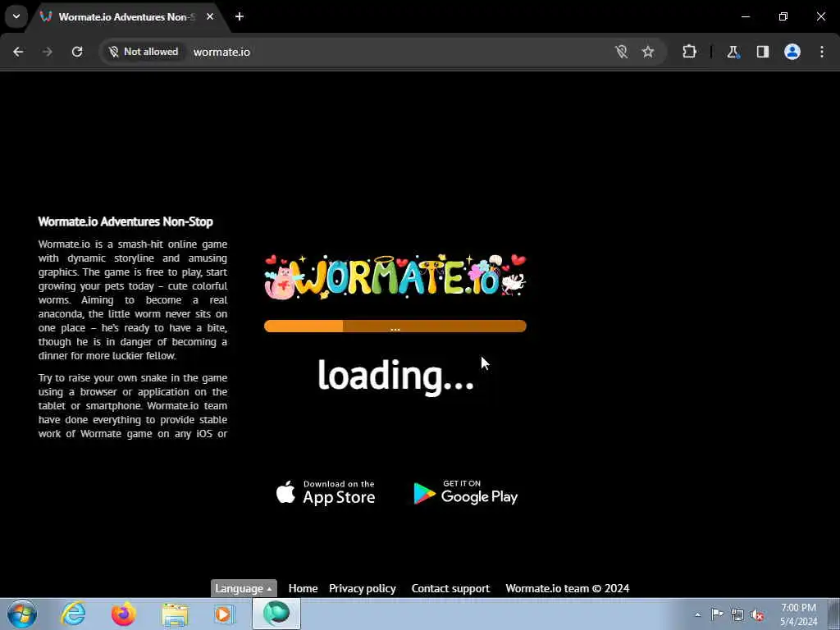840x630 pixels.
Task: Launch Internet Explorer from the taskbar
Action: (x=73, y=614)
